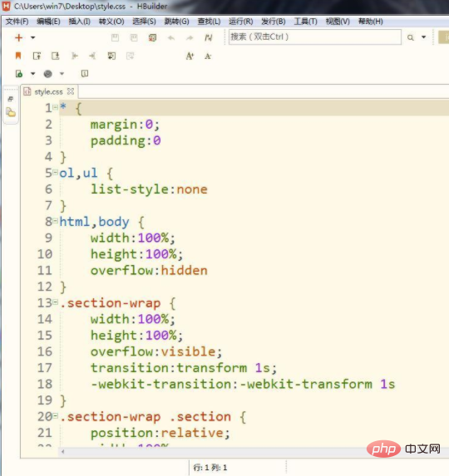Viewport: 449px width, 476px height.
Task: Click the red close-file toolbar icon
Action: pos(152,37)
